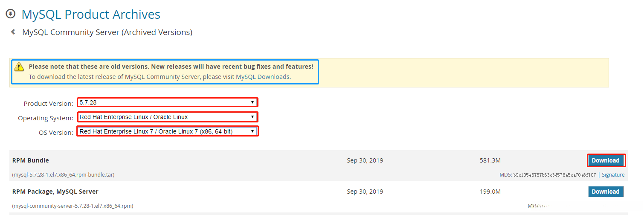The height and width of the screenshot is (215, 644).
Task: Click the mysql-community-server-5.7.28 rpm filename
Action: (x=73, y=206)
